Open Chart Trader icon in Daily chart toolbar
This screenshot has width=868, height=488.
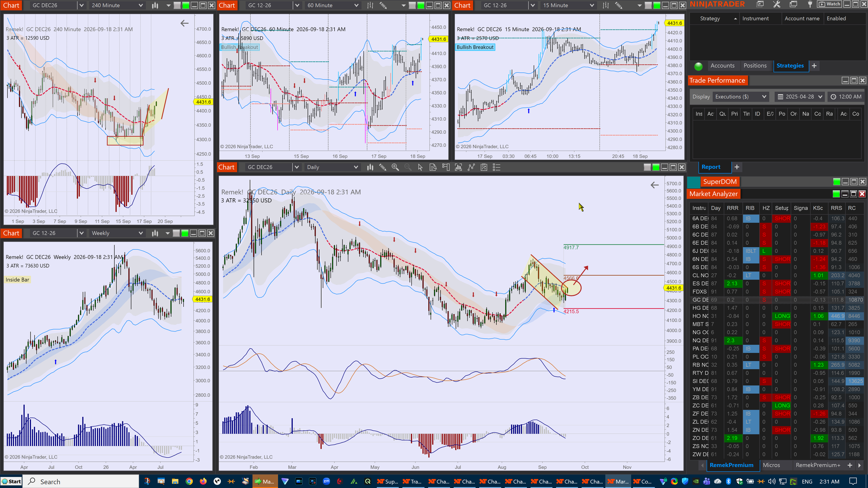click(446, 167)
